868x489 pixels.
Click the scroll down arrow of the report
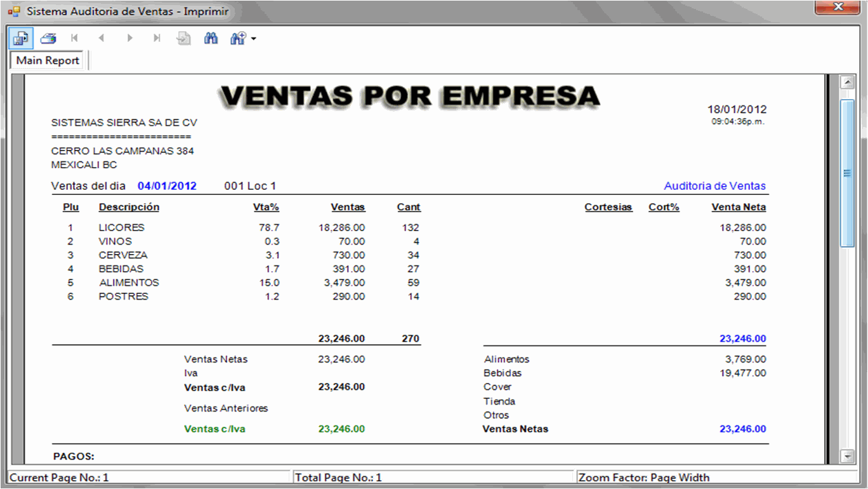coord(847,456)
